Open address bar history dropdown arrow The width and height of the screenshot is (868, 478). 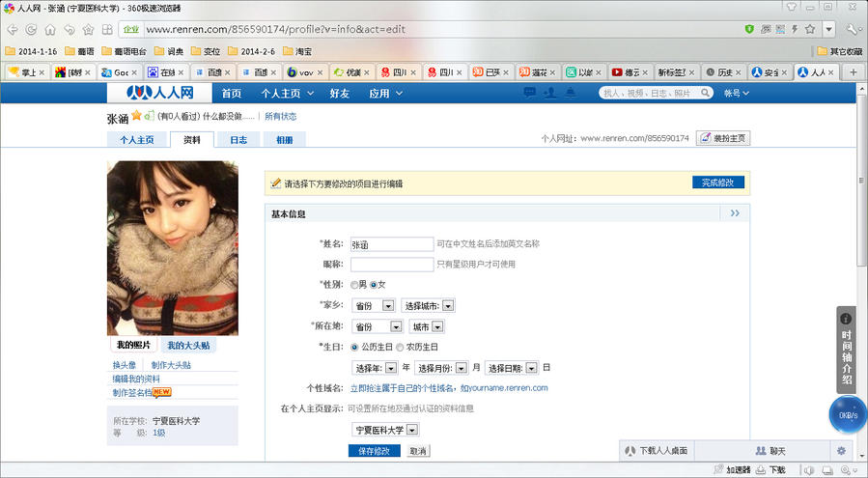tap(828, 29)
